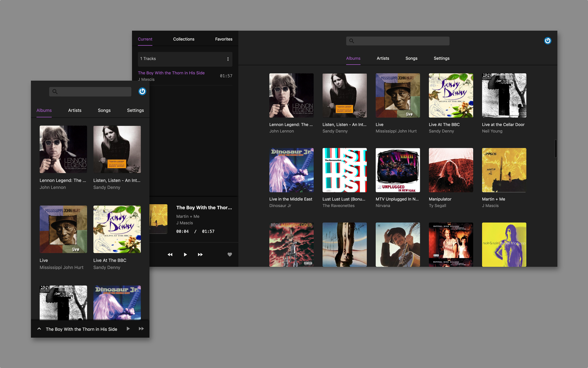Click the power icon in the large window
The image size is (588, 368).
pyautogui.click(x=548, y=41)
